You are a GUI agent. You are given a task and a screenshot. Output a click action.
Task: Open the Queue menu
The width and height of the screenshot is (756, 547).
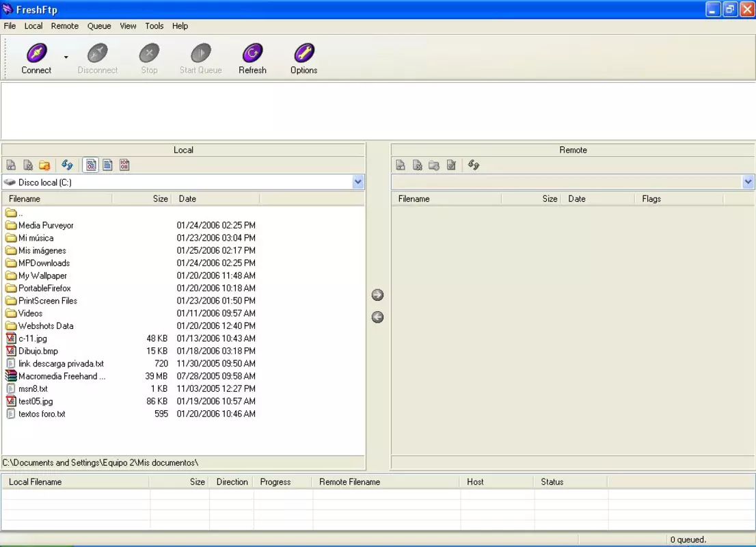[99, 26]
